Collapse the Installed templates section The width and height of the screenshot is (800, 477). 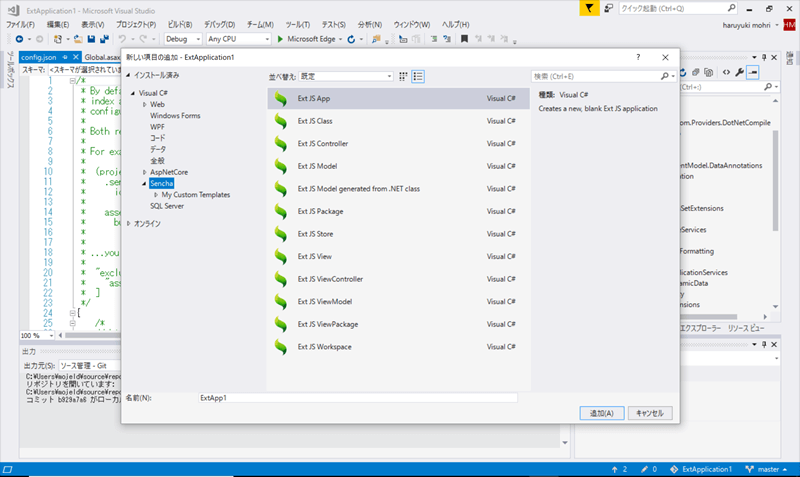tap(128, 75)
